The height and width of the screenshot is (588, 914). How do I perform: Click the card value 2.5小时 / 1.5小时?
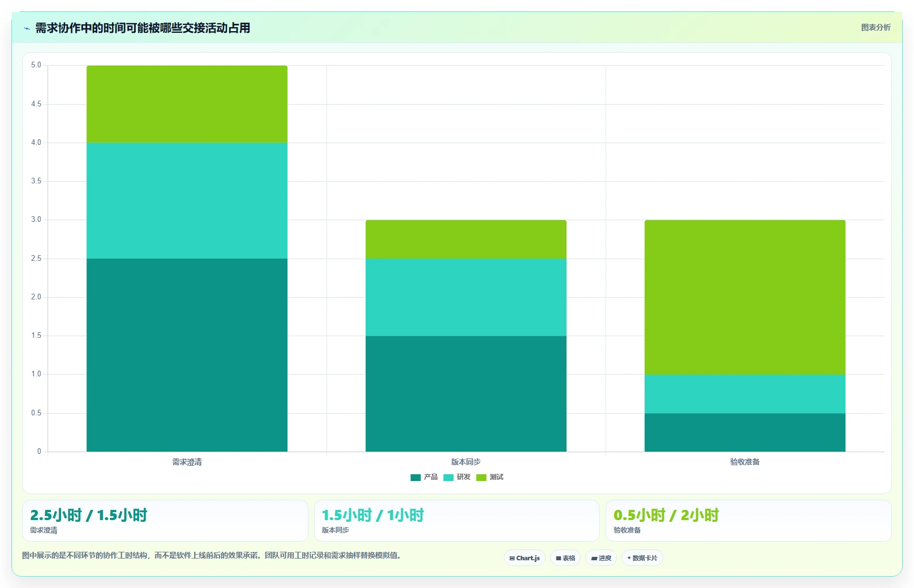click(x=88, y=515)
